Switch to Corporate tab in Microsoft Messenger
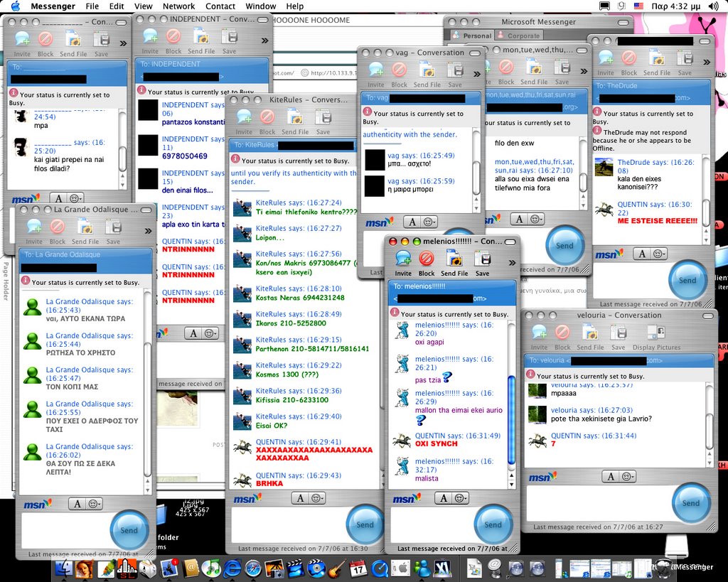 tap(519, 36)
